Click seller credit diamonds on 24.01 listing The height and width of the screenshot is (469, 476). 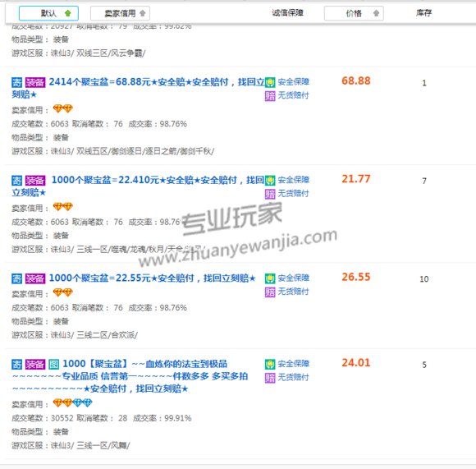[72, 403]
